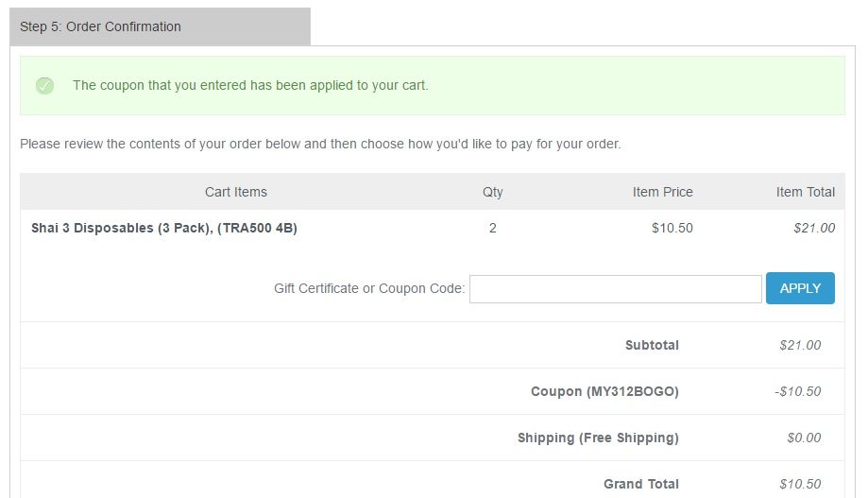The image size is (868, 498).
Task: Click the $0.00 shipping amount
Action: tap(804, 438)
